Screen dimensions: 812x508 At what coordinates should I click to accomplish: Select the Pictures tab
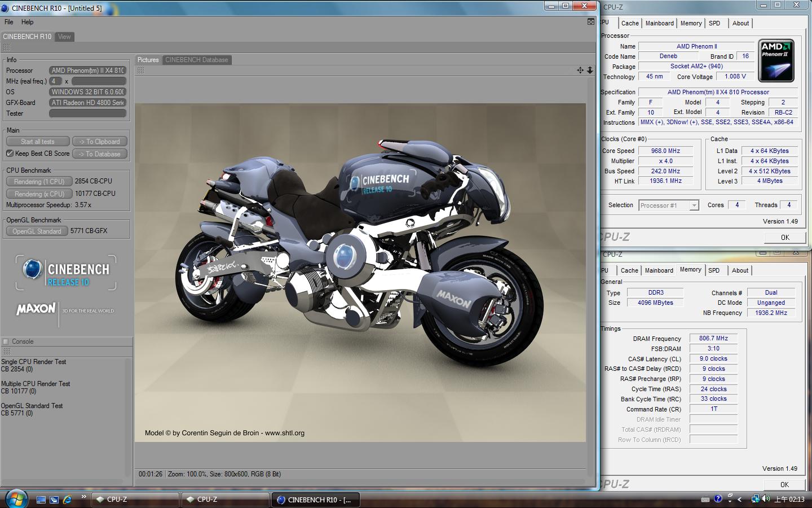148,60
